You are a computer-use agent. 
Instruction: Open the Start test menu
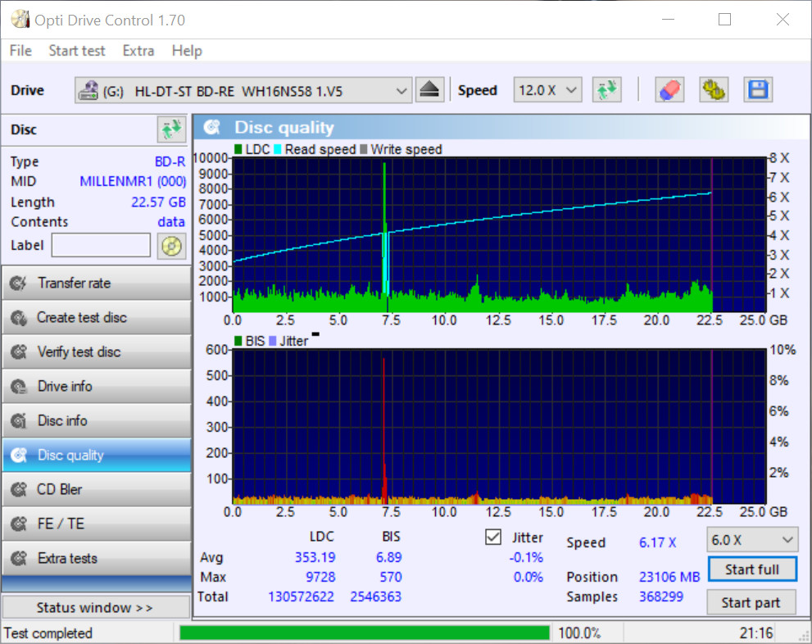77,51
